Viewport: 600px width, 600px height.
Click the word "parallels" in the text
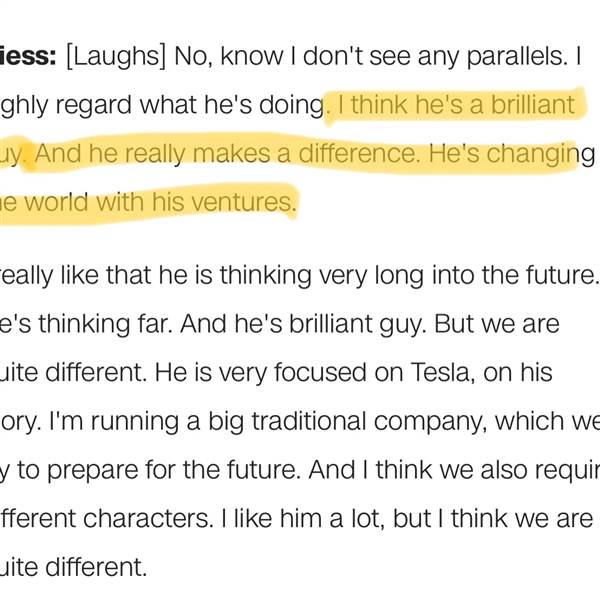(515, 57)
